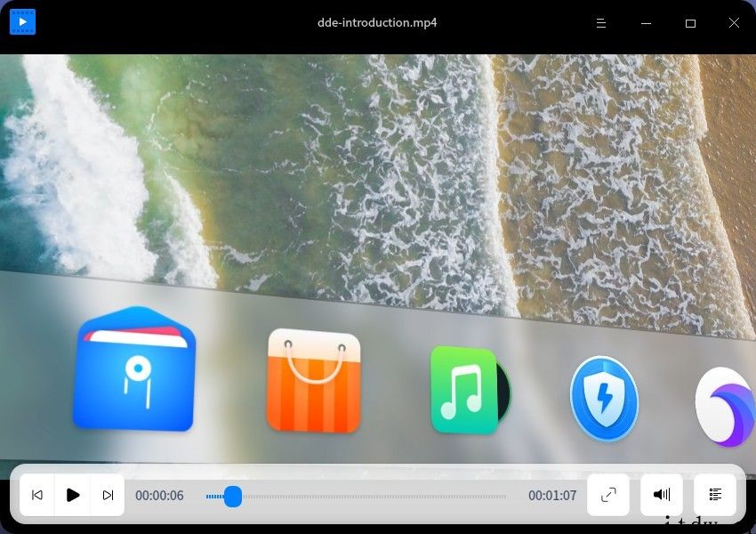Click the green music app icon
756x534 pixels.
[x=470, y=390]
